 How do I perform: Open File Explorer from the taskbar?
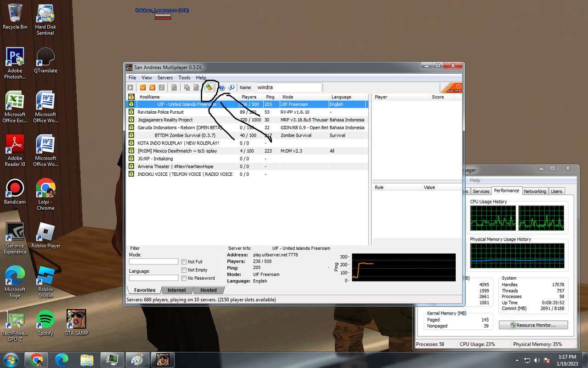(x=87, y=359)
